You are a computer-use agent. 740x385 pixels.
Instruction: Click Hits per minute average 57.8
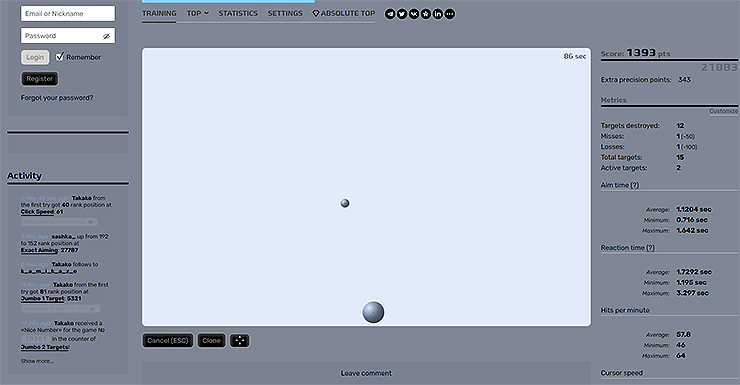pyautogui.click(x=683, y=335)
